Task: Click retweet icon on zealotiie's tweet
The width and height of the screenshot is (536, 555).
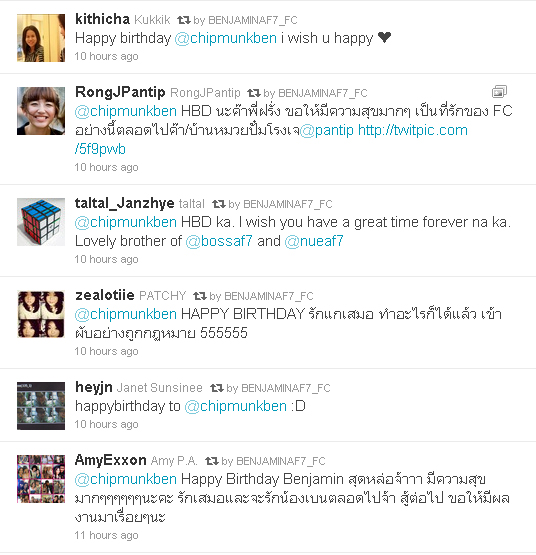Action: [200, 296]
